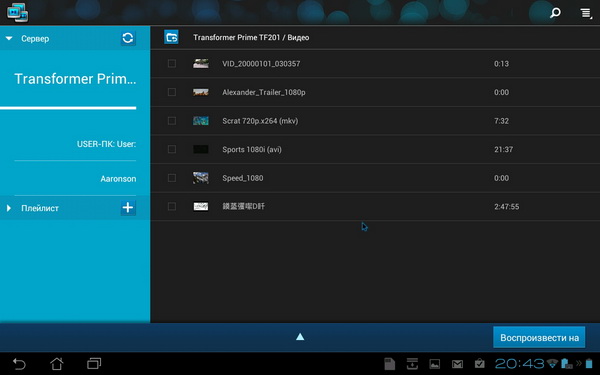The height and width of the screenshot is (375, 600).
Task: Go back with the Android back button
Action: click(19, 364)
